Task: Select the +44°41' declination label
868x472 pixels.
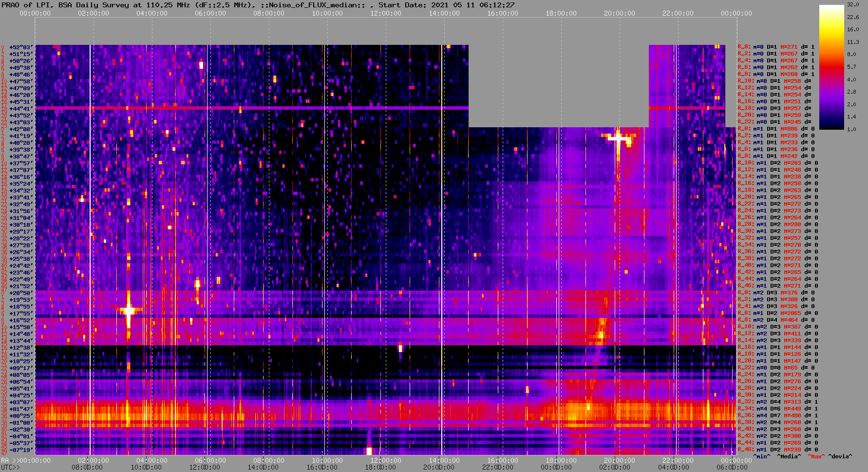Action: 21,109
